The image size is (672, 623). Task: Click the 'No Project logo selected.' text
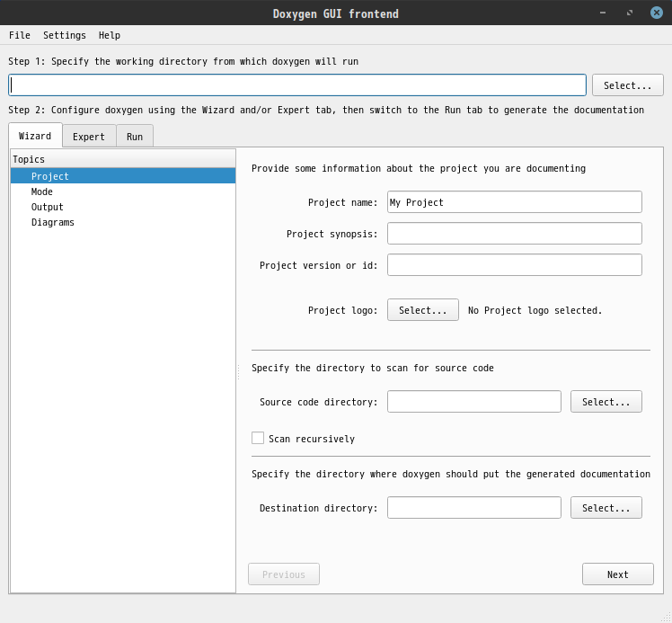point(535,310)
